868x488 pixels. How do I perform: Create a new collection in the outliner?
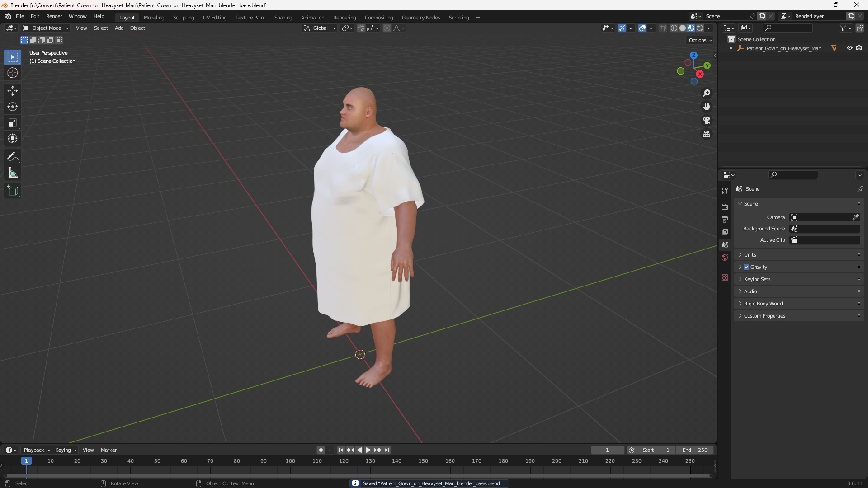(x=860, y=28)
